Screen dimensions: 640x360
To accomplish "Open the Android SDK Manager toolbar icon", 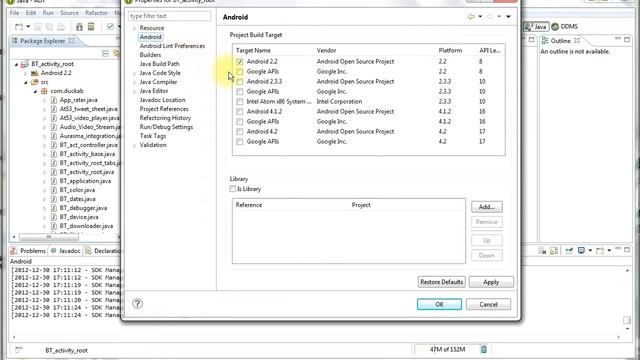I will (79, 27).
